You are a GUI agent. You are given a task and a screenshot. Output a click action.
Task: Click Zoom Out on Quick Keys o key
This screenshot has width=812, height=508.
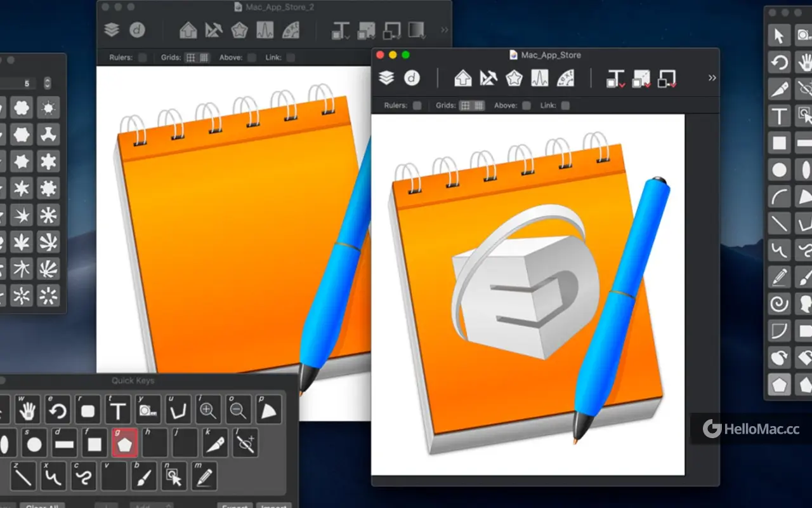coord(239,410)
